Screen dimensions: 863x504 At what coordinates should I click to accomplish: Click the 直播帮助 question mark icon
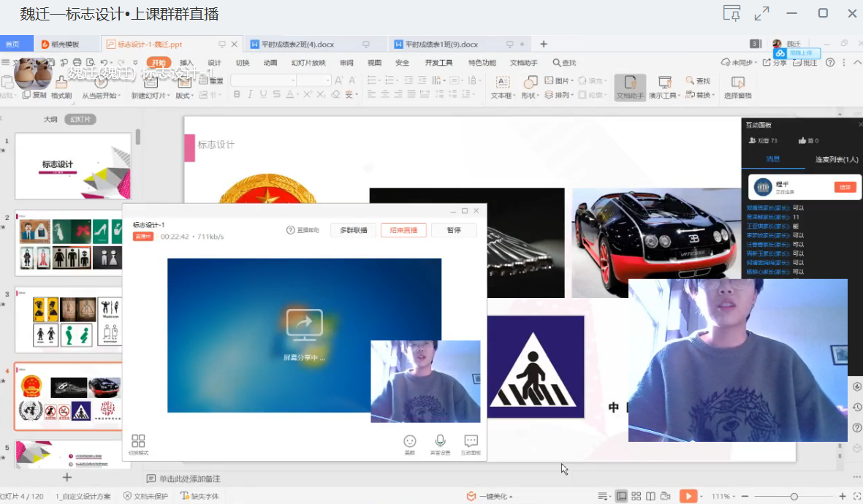[290, 230]
